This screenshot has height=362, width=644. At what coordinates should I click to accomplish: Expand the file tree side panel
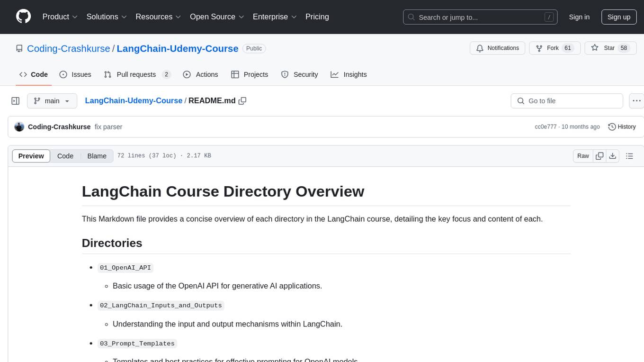pos(16,101)
